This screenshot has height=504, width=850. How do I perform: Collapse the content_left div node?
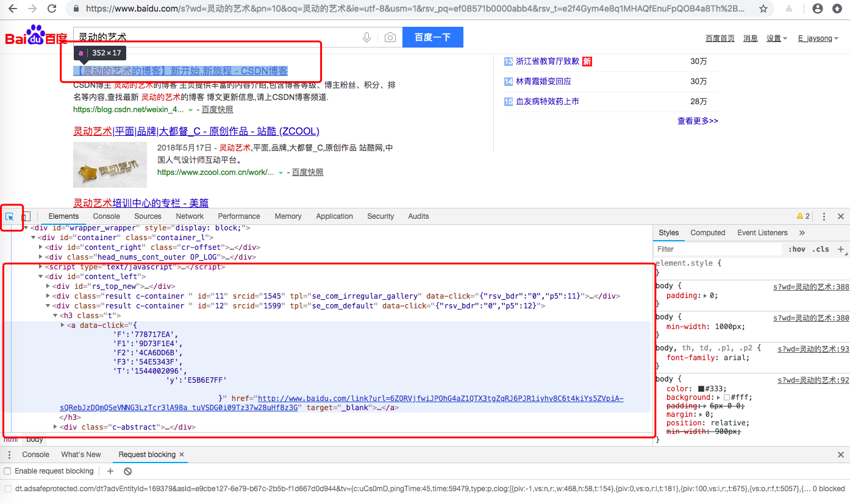[x=41, y=277]
